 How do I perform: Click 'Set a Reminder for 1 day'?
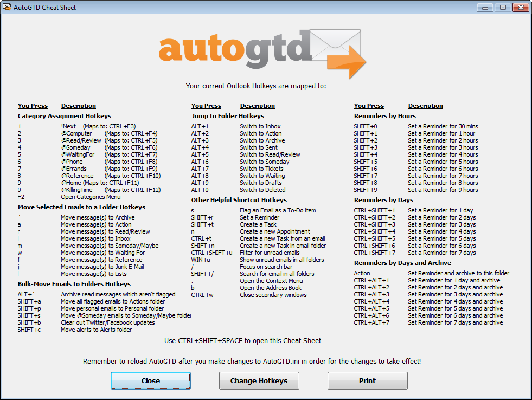440,210
